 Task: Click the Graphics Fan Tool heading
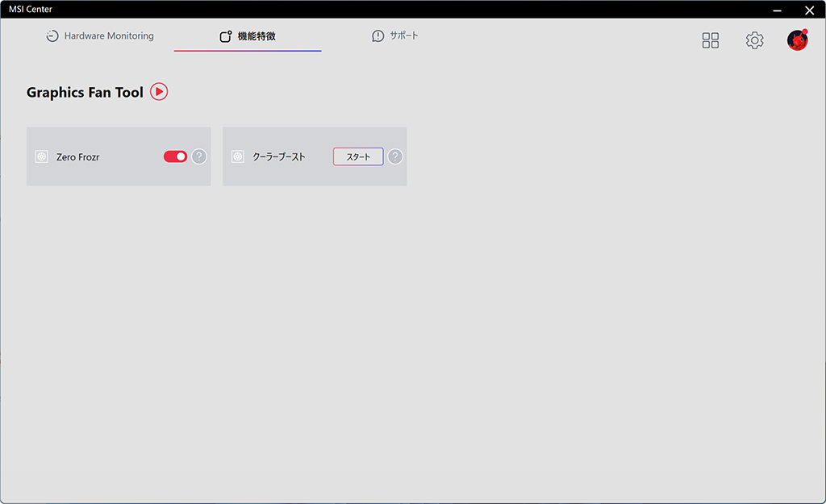click(x=85, y=92)
